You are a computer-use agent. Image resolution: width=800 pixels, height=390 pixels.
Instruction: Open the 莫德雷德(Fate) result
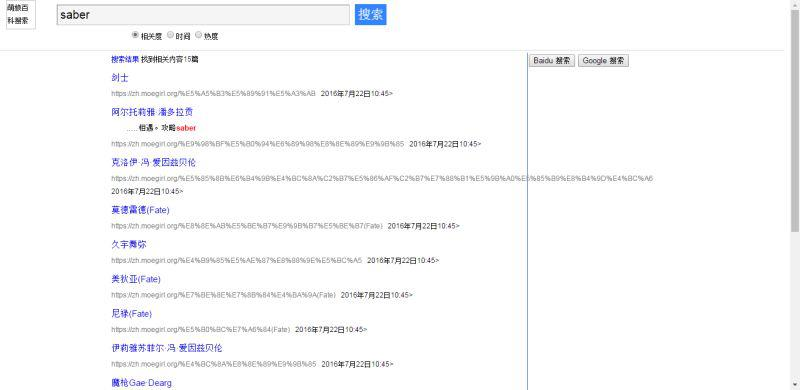(140, 210)
